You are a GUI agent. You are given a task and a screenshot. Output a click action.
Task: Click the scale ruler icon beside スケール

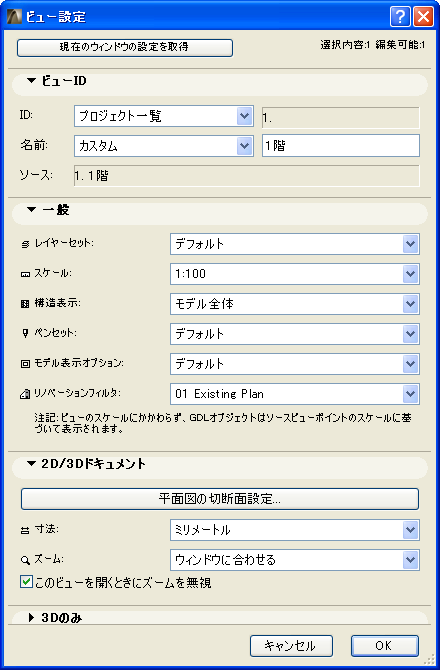tap(25, 274)
